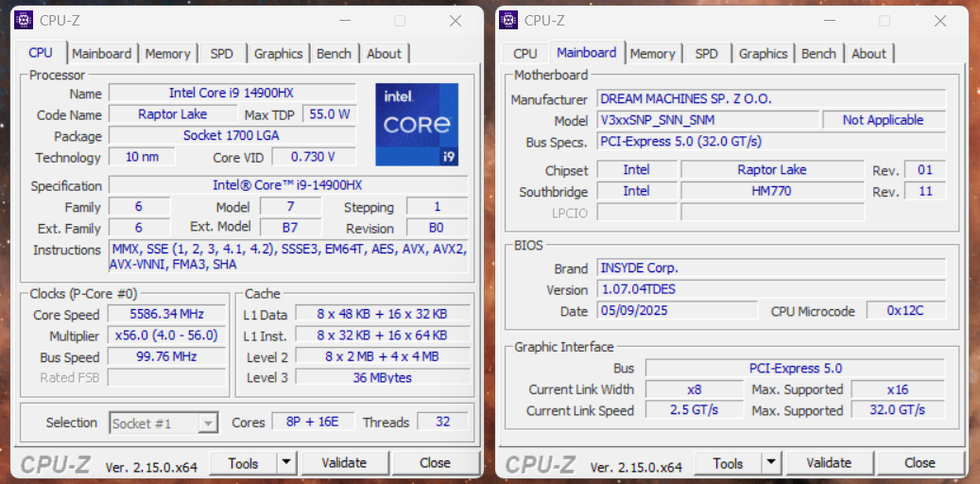Click the Core VID value '0.730 V'
This screenshot has width=980, height=484.
click(x=314, y=157)
